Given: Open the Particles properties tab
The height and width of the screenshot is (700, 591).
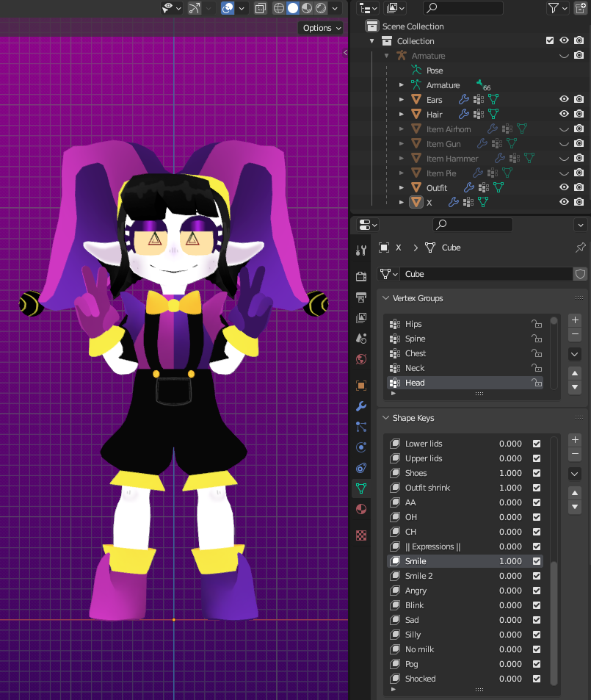Looking at the screenshot, I should (x=361, y=427).
